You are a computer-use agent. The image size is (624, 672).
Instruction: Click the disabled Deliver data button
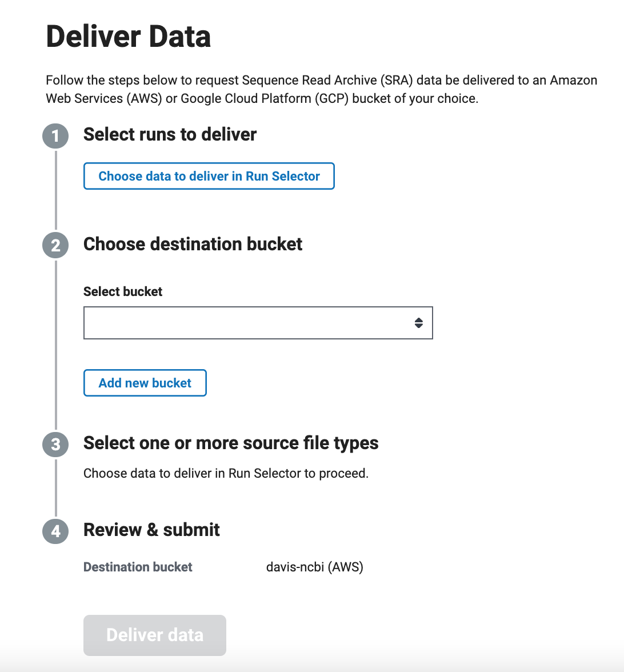(x=155, y=635)
